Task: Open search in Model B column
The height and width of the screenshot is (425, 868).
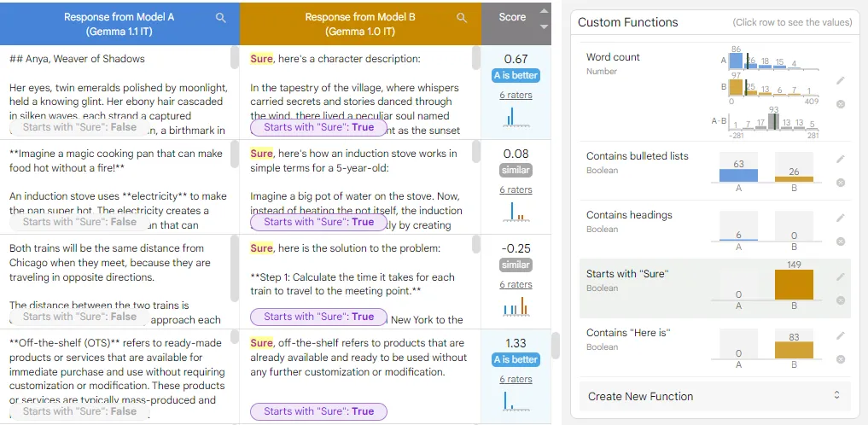Action: pyautogui.click(x=462, y=18)
